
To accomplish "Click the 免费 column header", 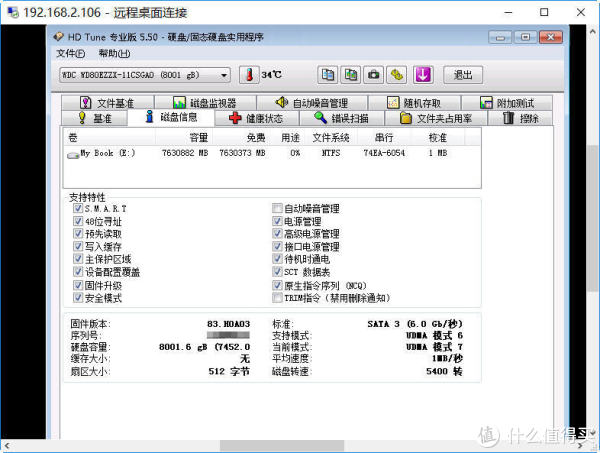I will 241,137.
